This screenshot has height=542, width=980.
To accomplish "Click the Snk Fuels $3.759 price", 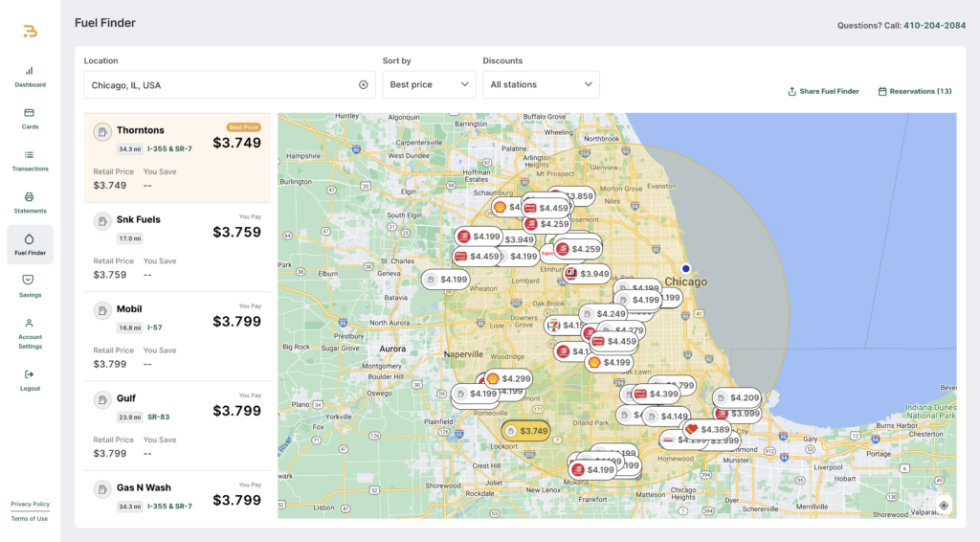I will point(237,233).
